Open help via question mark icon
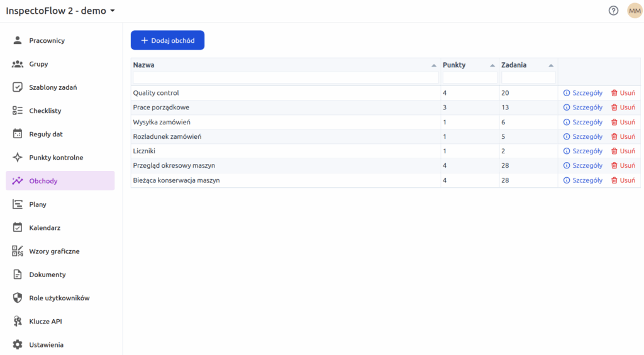 pos(613,11)
